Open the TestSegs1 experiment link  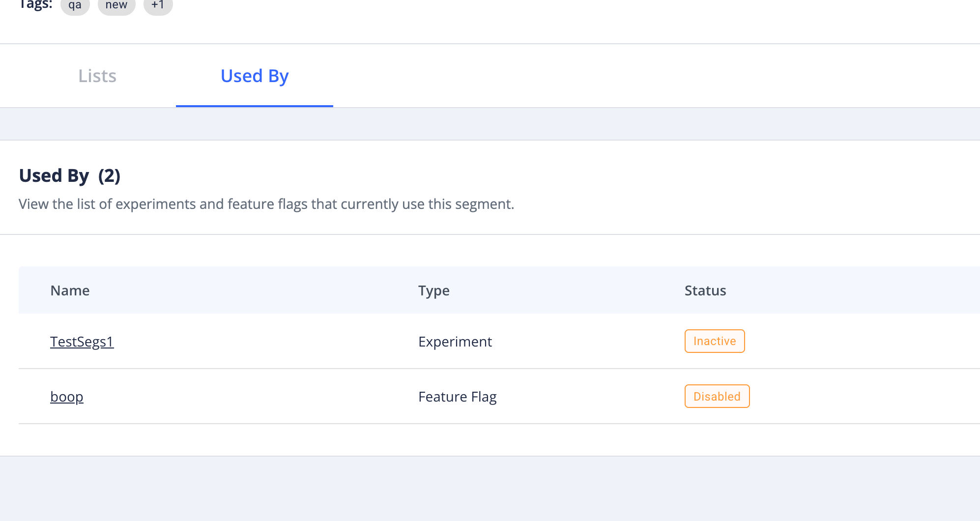click(82, 342)
